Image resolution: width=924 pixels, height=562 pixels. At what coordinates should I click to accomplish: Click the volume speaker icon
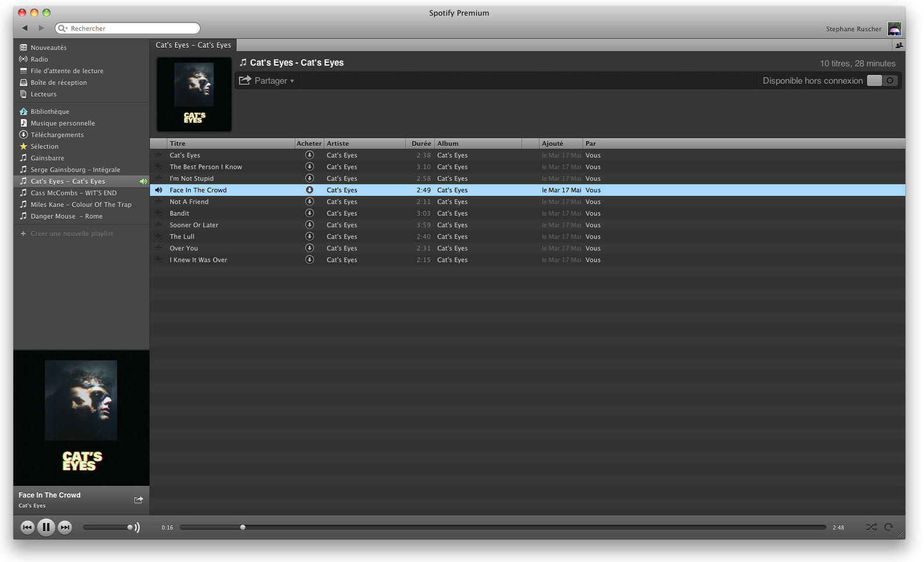click(137, 527)
